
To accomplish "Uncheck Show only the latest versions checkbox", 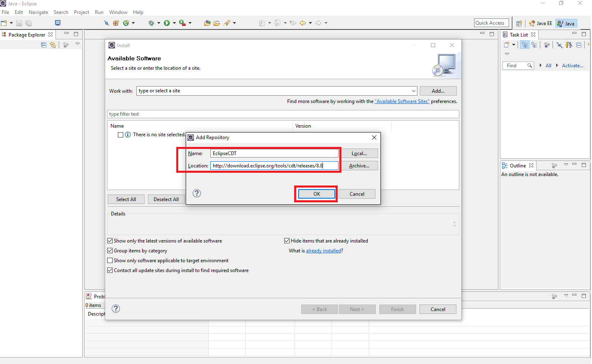I will pos(110,241).
